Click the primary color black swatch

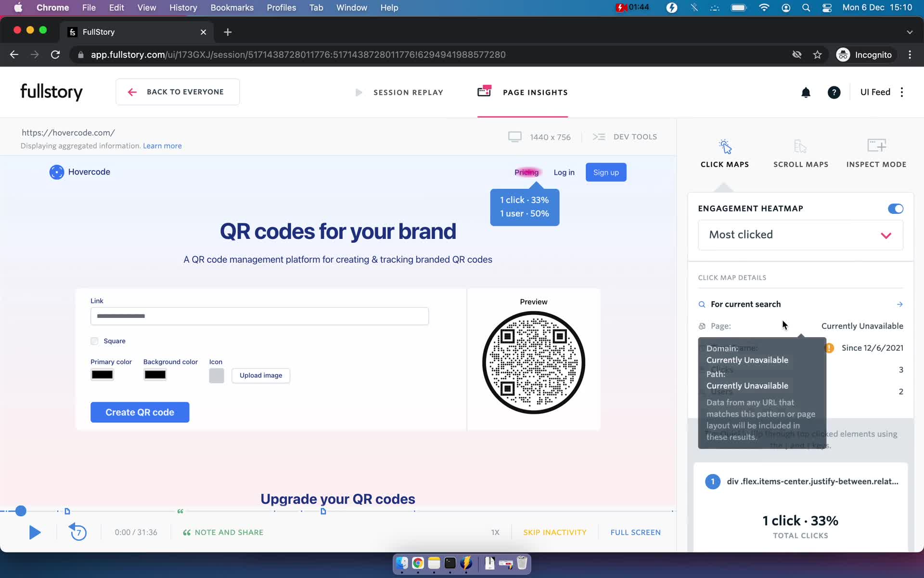coord(102,374)
